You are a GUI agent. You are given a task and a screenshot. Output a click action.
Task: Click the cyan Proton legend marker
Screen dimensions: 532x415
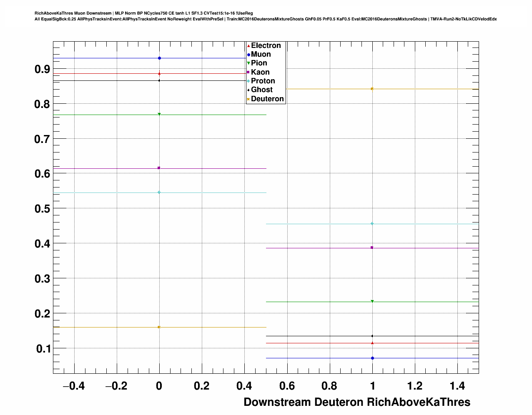248,81
